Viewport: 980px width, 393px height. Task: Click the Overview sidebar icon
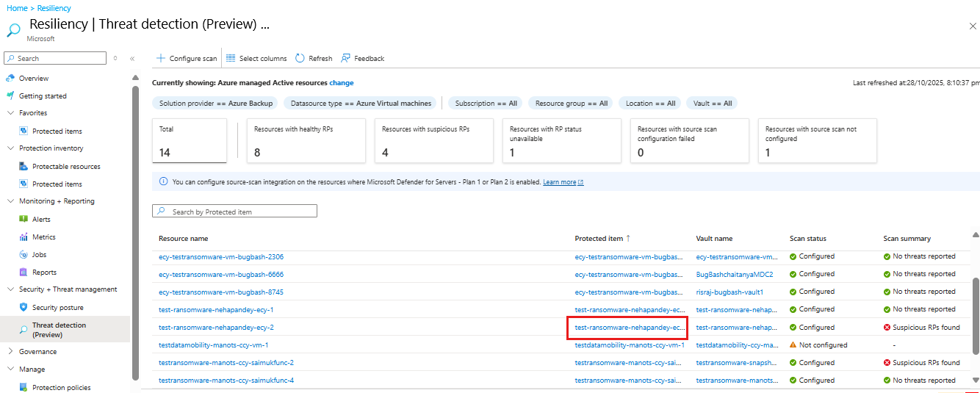(x=10, y=78)
